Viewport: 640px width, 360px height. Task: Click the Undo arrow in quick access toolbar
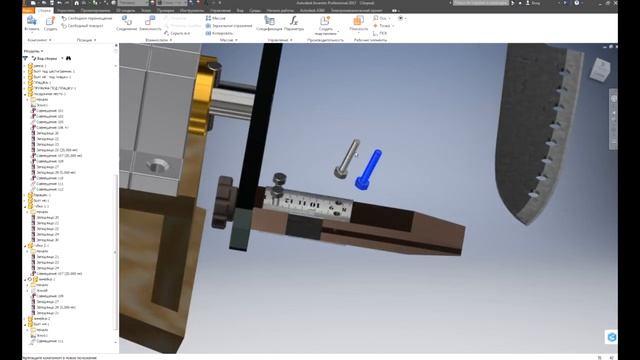click(60, 3)
